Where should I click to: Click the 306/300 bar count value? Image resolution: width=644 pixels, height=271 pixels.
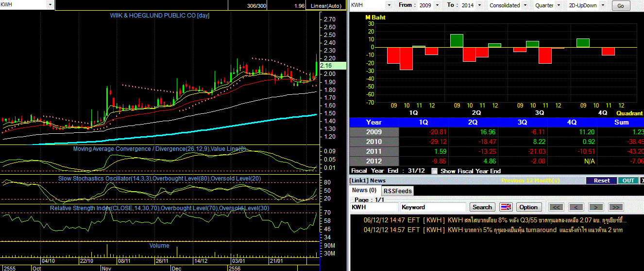[257, 5]
